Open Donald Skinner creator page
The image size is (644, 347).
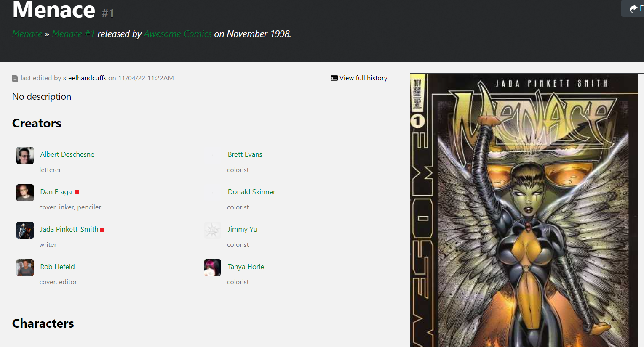click(x=251, y=192)
